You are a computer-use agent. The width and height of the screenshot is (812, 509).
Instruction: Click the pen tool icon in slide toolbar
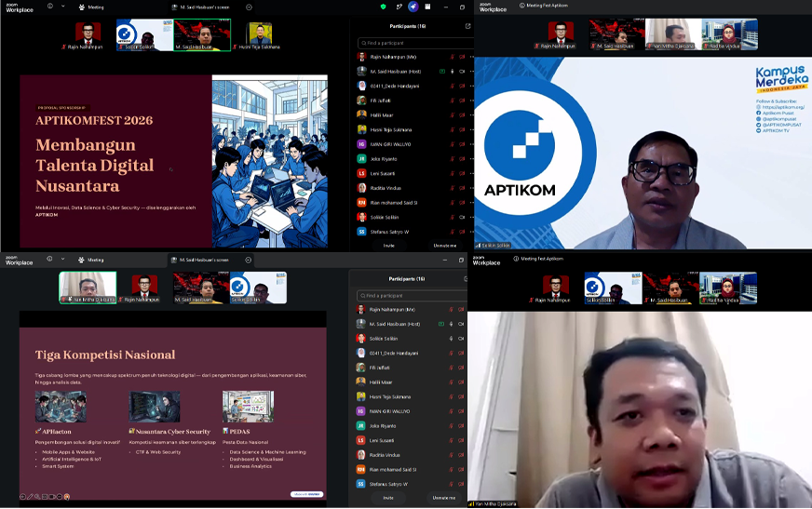(30, 497)
